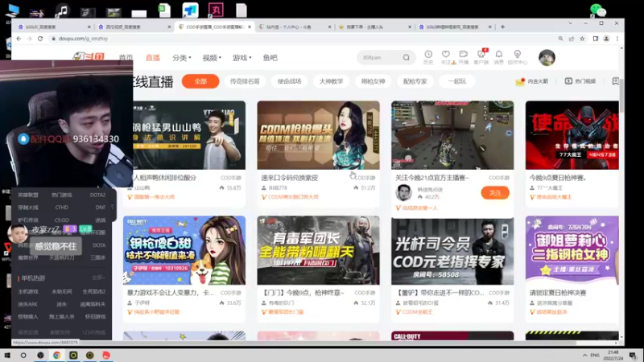Viewport: 644px width, 362px height.
Task: Close the COD手游直播 tab
Action: coord(250,27)
